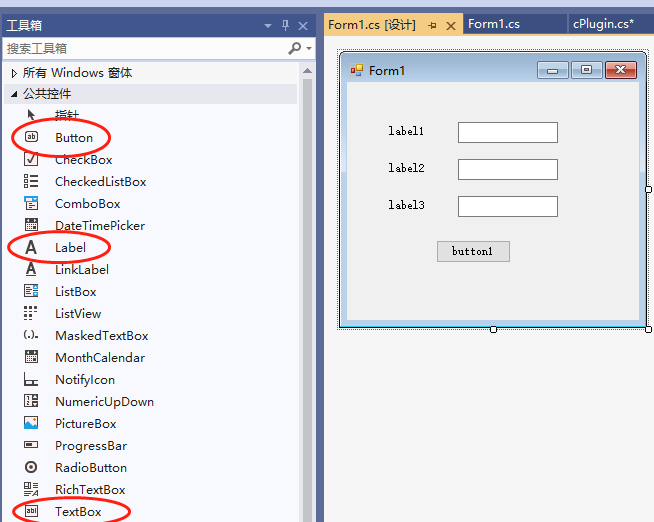Pick the ComboBox control icon
The width and height of the screenshot is (654, 522).
[31, 203]
